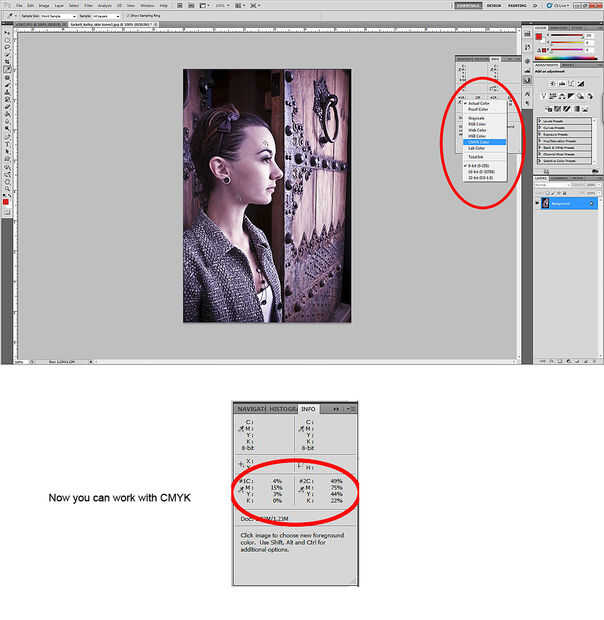Add a Black & White adjustment
Image resolution: width=604 pixels, height=620 pixels.
(571, 96)
